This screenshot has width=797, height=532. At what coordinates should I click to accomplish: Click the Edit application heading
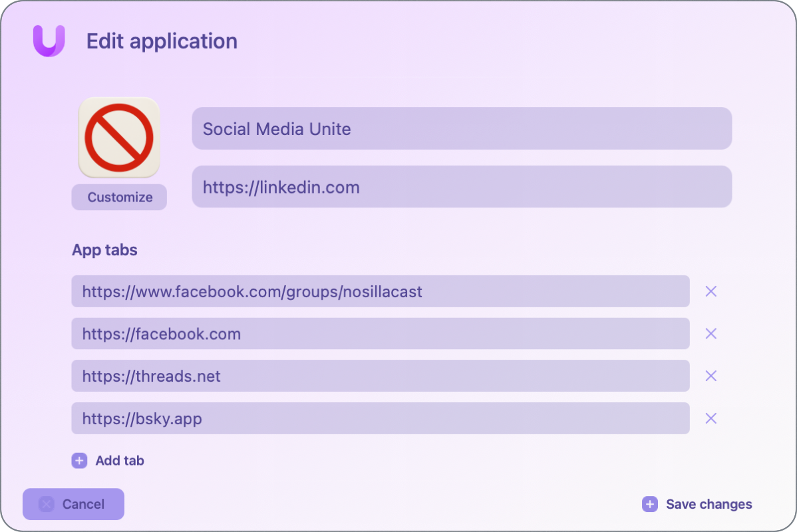[x=162, y=41]
